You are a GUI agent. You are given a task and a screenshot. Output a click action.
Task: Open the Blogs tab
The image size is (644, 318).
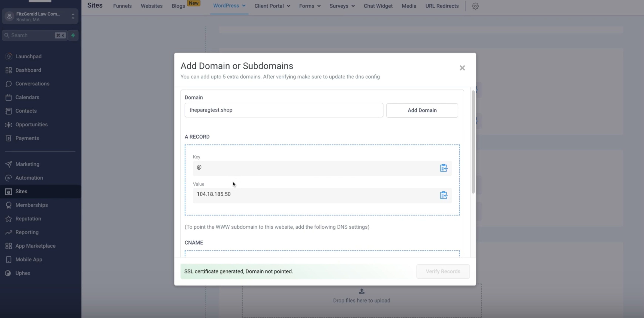tap(178, 6)
